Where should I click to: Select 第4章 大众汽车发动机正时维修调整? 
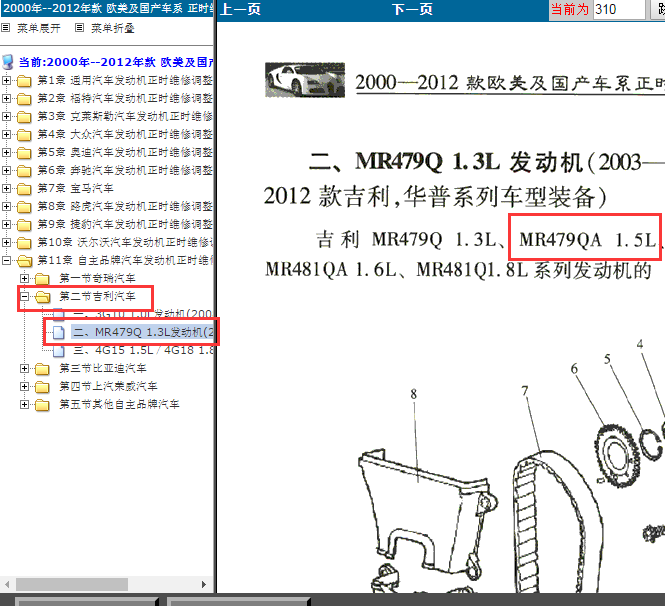tap(125, 134)
